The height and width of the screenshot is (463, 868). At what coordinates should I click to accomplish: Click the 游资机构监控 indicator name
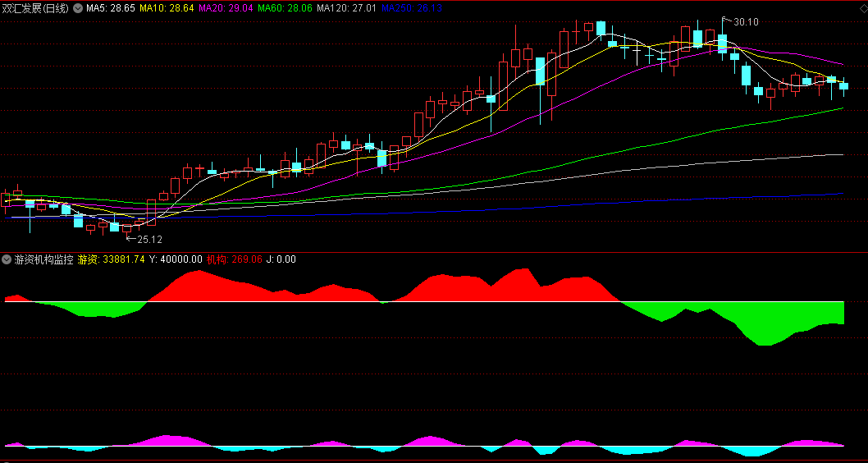coord(43,259)
